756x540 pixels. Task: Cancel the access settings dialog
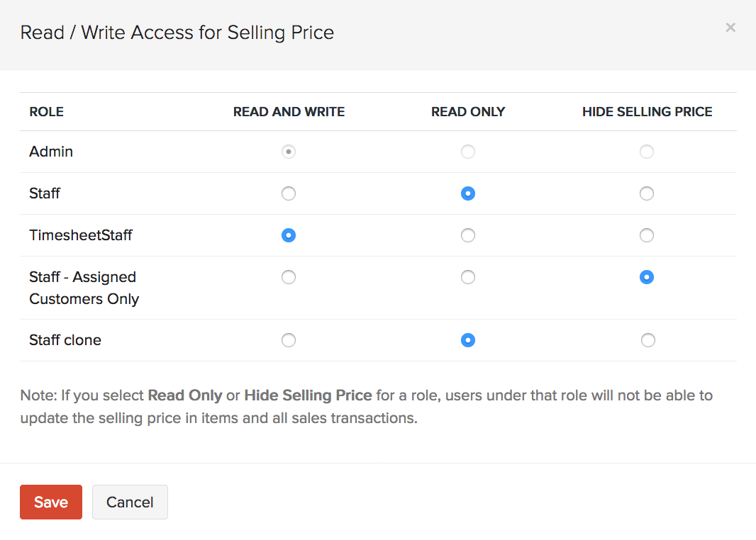[x=130, y=502]
